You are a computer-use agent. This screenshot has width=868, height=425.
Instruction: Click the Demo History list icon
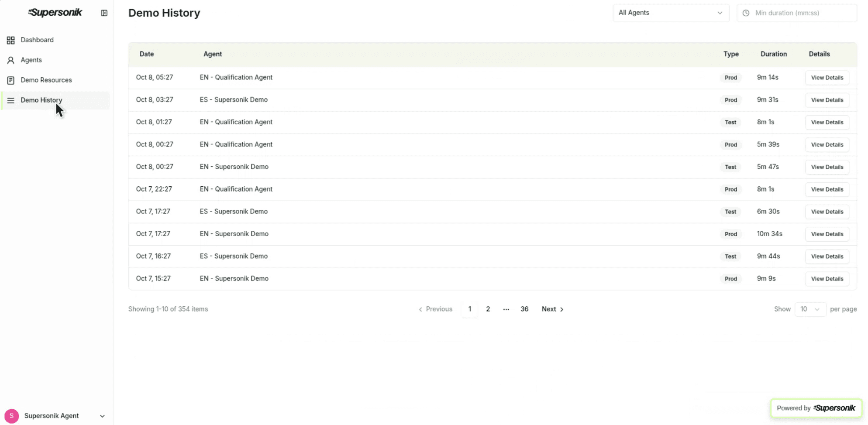click(11, 100)
